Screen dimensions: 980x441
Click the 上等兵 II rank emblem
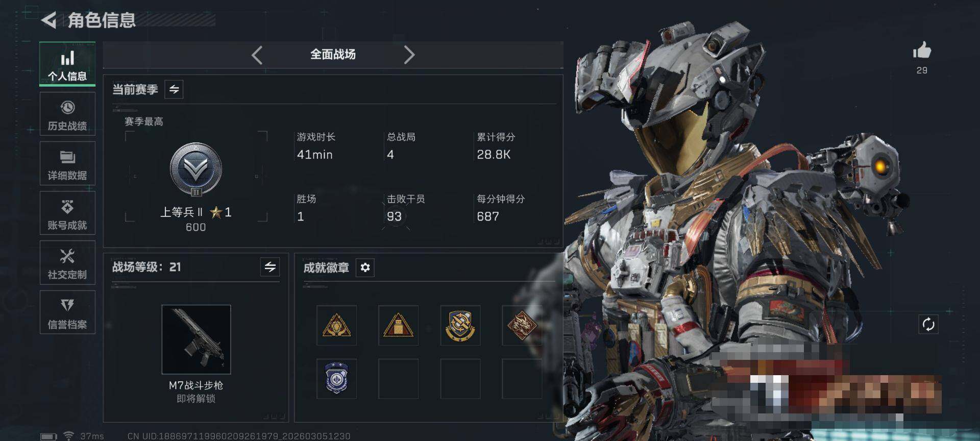coord(196,169)
